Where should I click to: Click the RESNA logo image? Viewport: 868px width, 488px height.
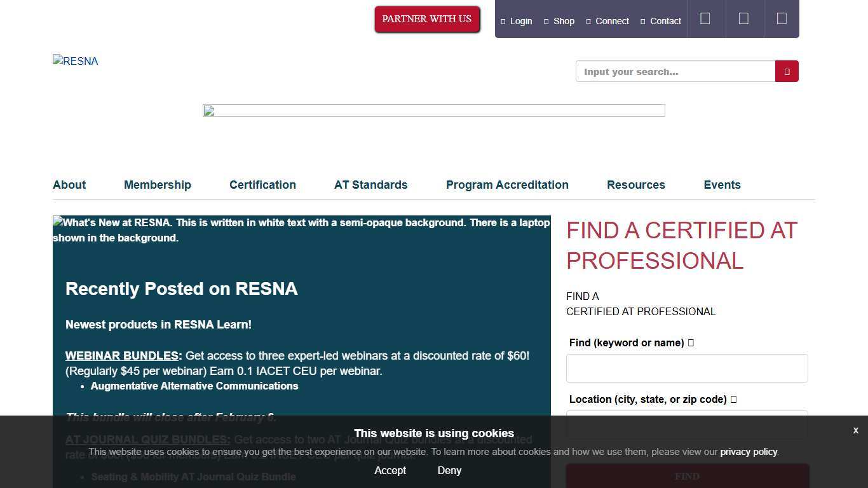coord(76,62)
